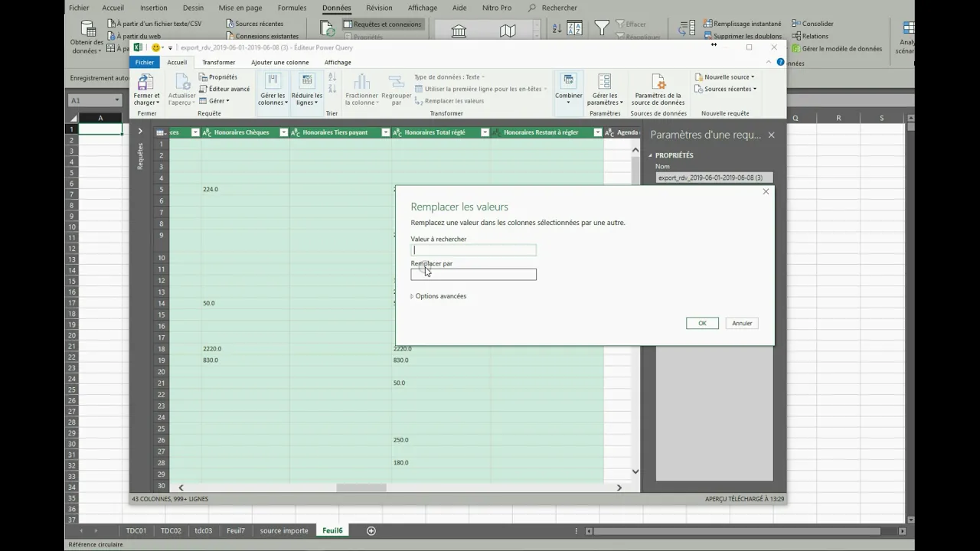The width and height of the screenshot is (980, 551).
Task: Select row 14 header in preview grid
Action: coord(161,303)
